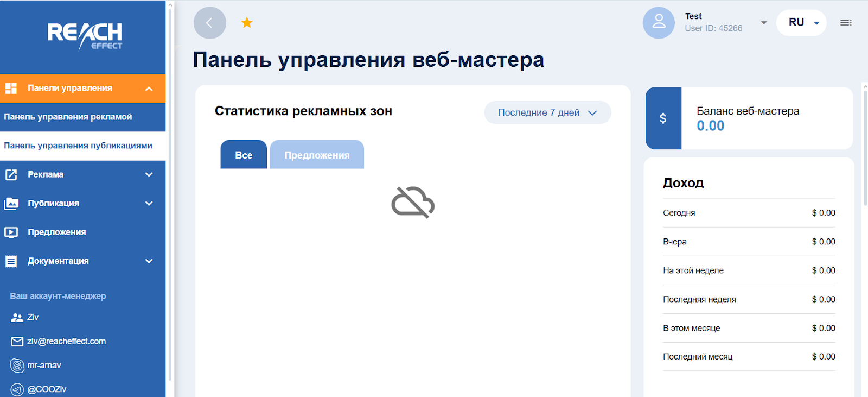Switch to the 'Предложения' statistics tab
868x397 pixels.
click(x=317, y=155)
